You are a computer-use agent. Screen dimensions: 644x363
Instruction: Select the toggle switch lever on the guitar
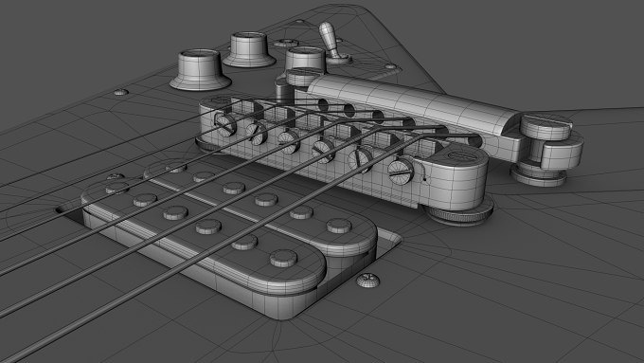tap(330, 40)
